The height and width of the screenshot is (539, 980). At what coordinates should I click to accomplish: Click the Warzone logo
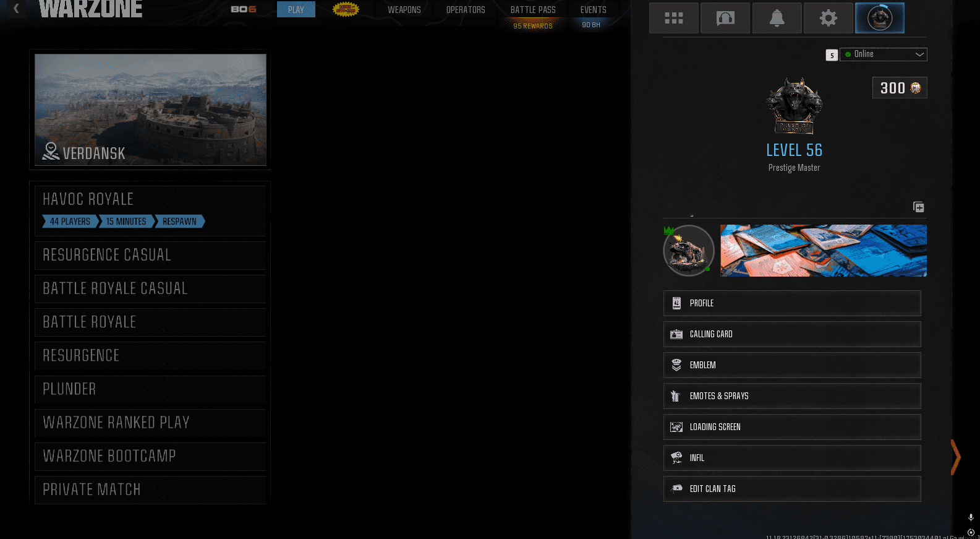coord(91,9)
